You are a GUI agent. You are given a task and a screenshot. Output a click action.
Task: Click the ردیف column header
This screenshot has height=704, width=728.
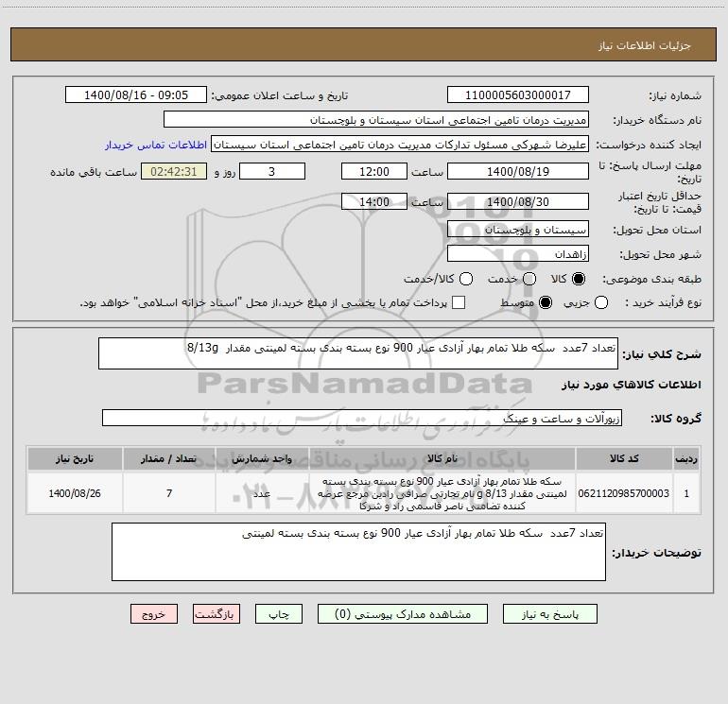(x=686, y=458)
